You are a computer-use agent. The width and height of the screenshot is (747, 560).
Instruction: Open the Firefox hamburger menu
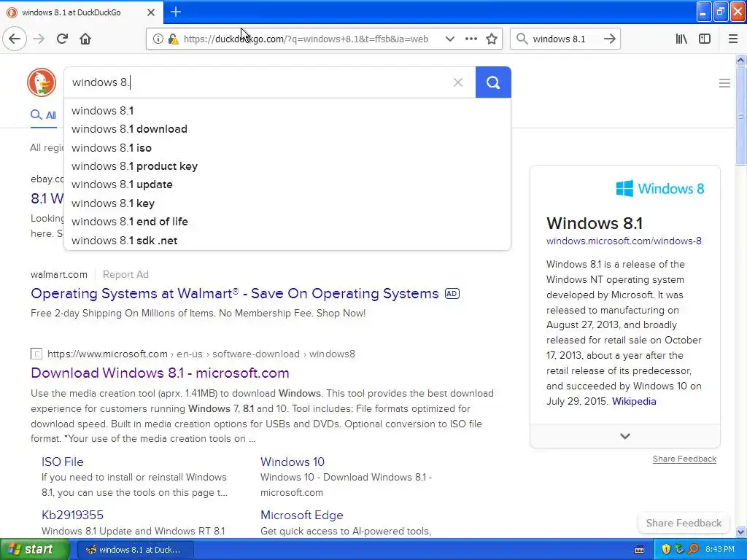(733, 39)
